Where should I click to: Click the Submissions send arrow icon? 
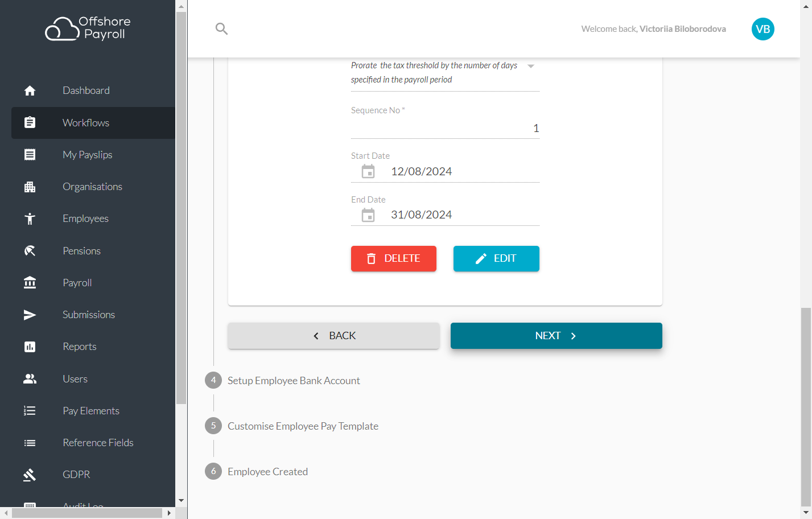pos(30,315)
